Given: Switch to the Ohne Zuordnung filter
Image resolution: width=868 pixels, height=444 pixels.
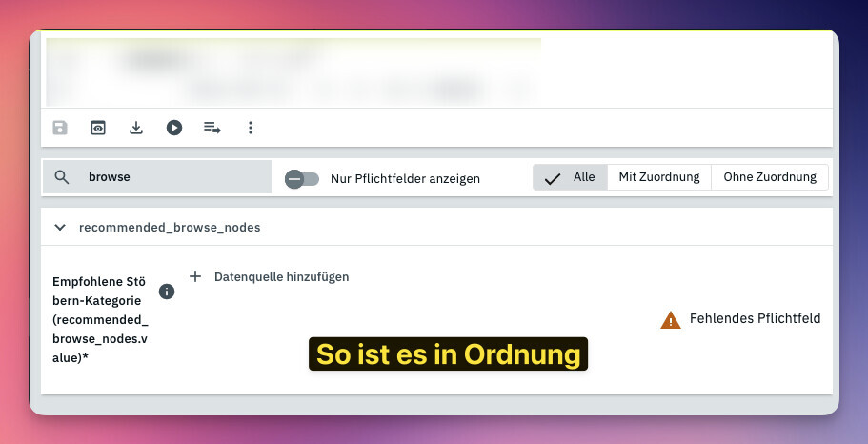Looking at the screenshot, I should point(769,177).
